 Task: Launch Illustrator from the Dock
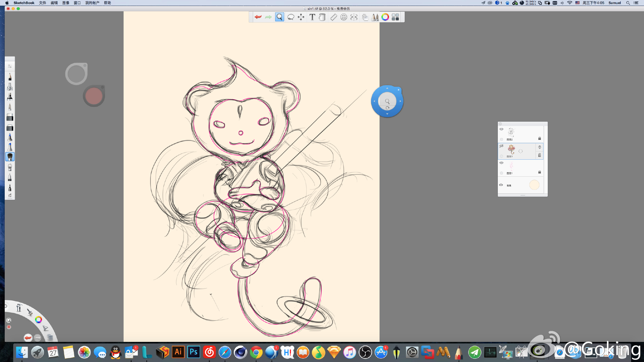point(178,352)
